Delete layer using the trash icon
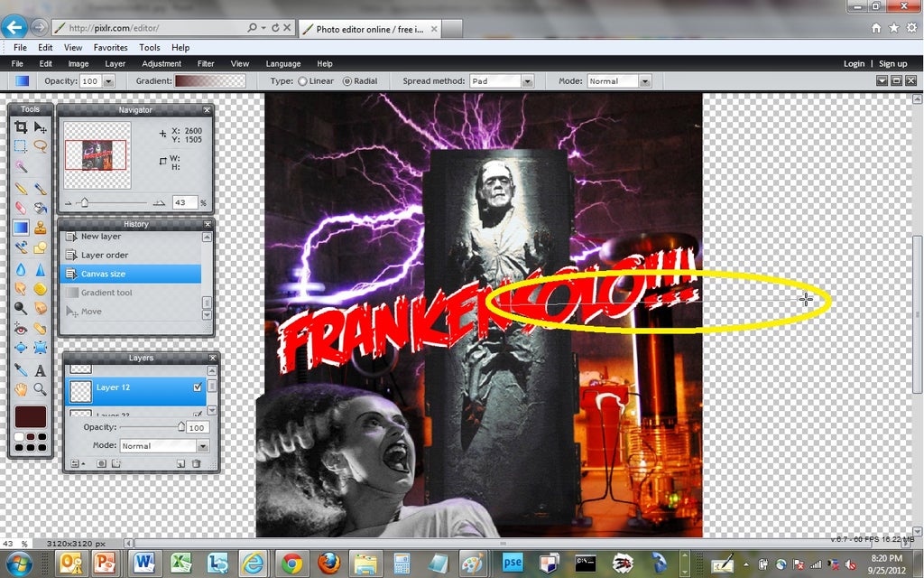The height and width of the screenshot is (578, 924). point(196,464)
